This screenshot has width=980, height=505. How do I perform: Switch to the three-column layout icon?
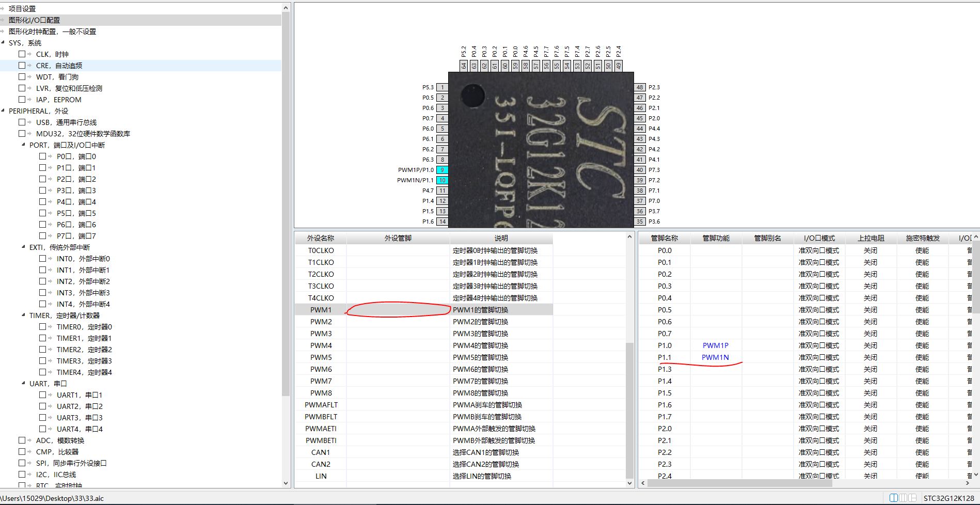coord(904,498)
